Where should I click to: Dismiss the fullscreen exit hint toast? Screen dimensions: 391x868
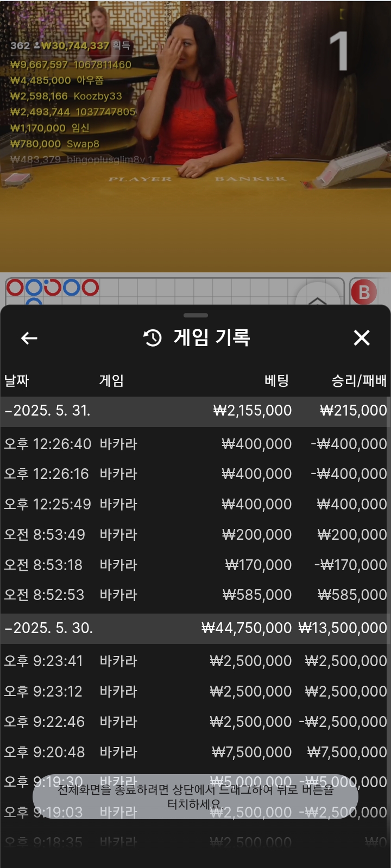[195, 796]
